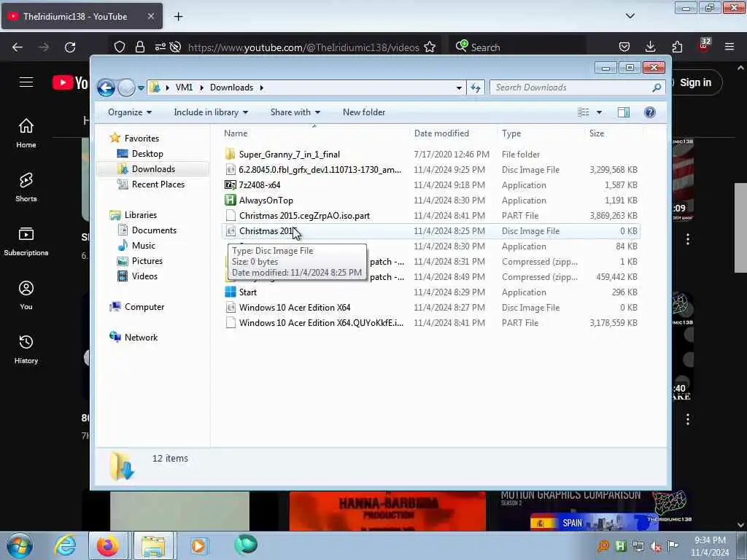The height and width of the screenshot is (560, 747).
Task: Open the Music library
Action: point(144,246)
